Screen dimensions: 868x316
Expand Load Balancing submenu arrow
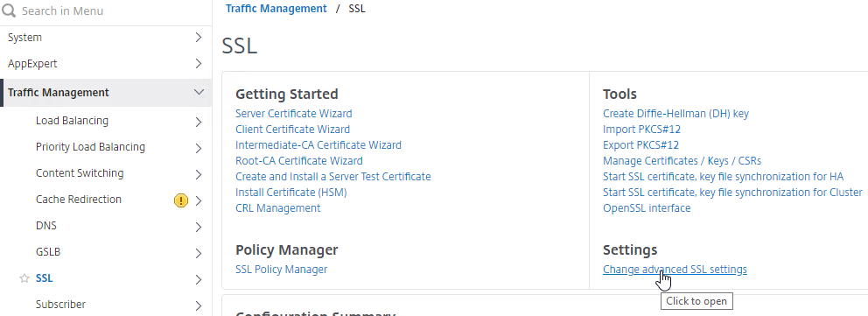[x=198, y=122]
